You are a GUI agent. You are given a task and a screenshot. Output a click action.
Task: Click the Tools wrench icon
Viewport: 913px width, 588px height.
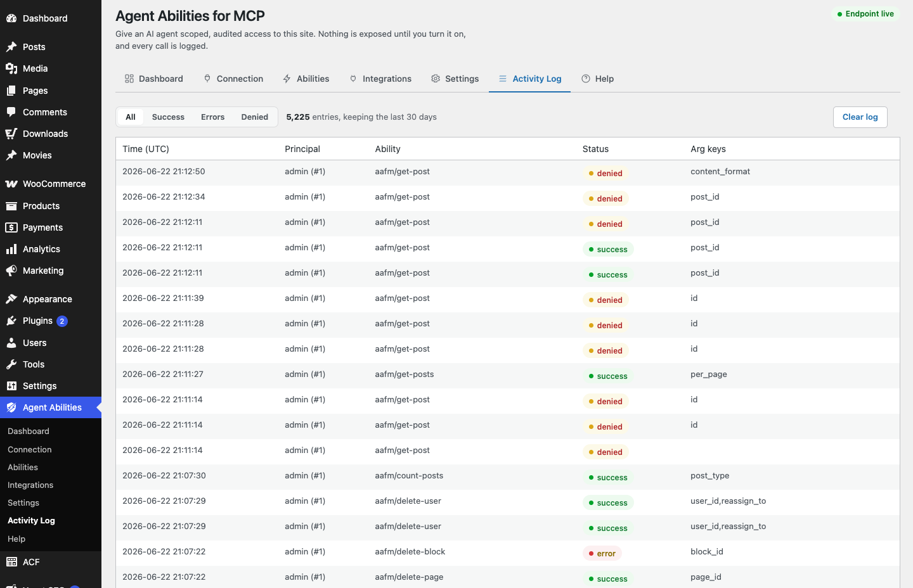[11, 364]
